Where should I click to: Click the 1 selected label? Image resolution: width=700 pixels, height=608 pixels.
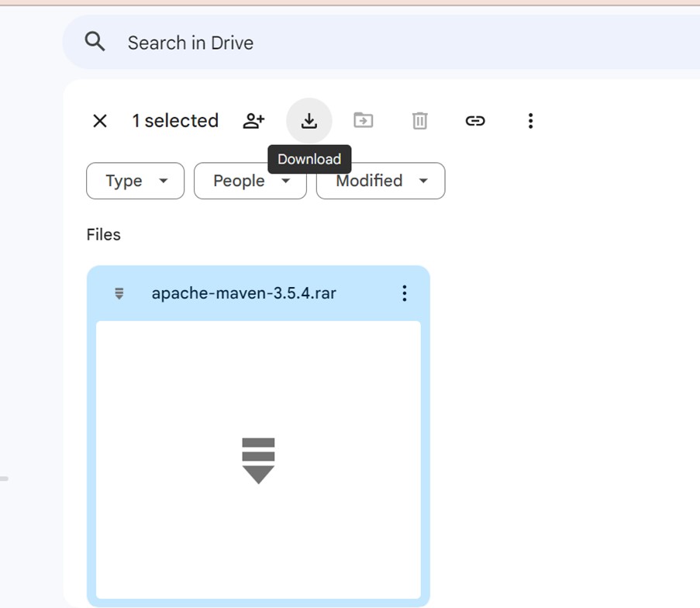tap(175, 120)
